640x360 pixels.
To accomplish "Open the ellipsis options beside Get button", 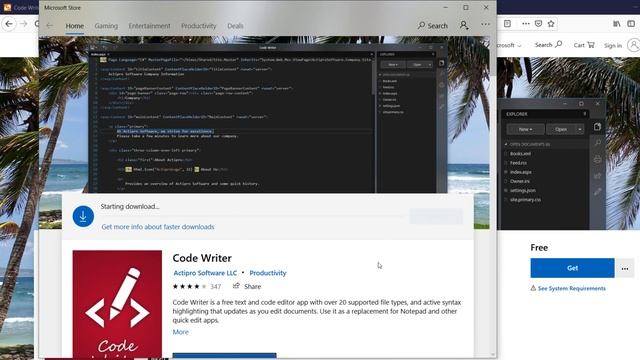I will (625, 269).
